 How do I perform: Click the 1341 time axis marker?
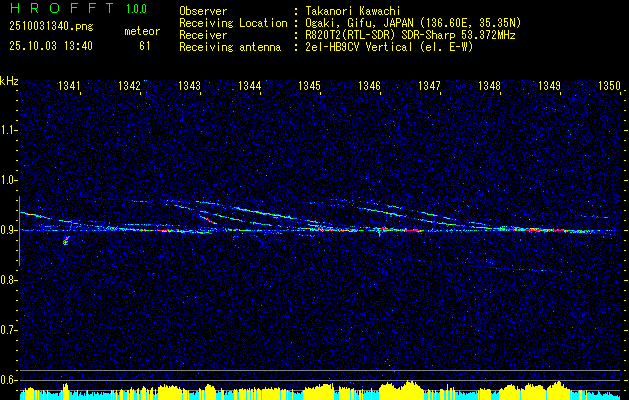pyautogui.click(x=69, y=85)
